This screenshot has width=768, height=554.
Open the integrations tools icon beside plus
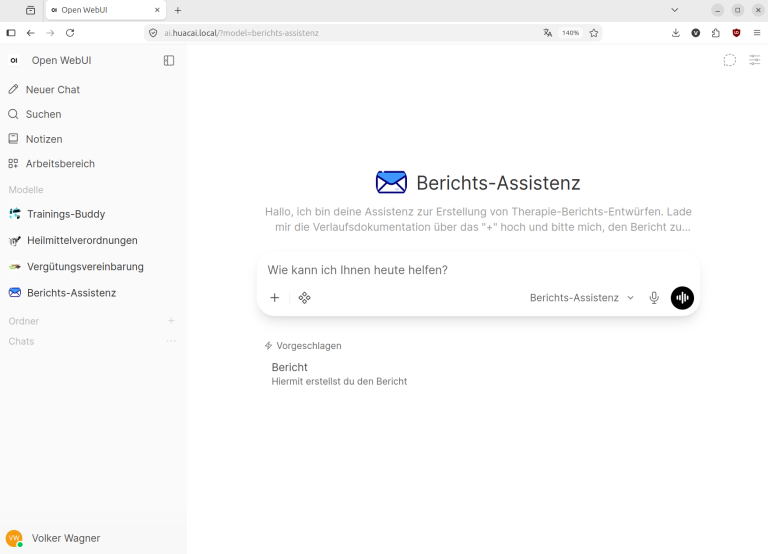[305, 298]
